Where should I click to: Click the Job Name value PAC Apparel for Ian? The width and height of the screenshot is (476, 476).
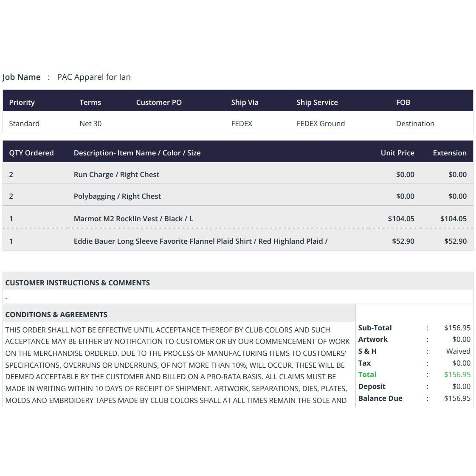(x=94, y=77)
